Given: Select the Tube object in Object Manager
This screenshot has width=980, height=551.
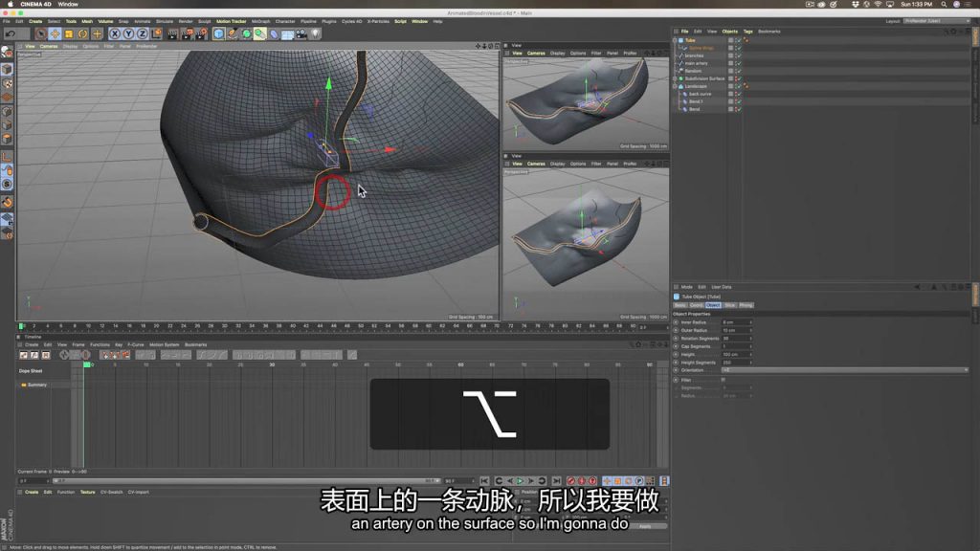Looking at the screenshot, I should (x=690, y=40).
